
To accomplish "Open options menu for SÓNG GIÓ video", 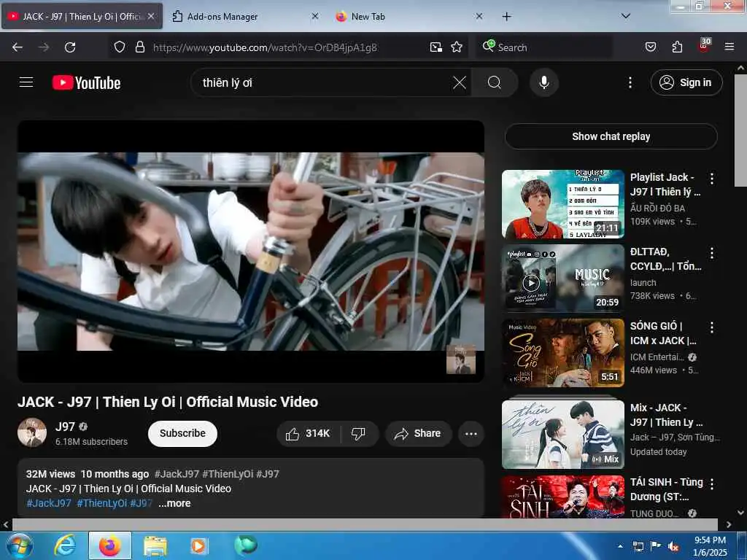I will (711, 327).
